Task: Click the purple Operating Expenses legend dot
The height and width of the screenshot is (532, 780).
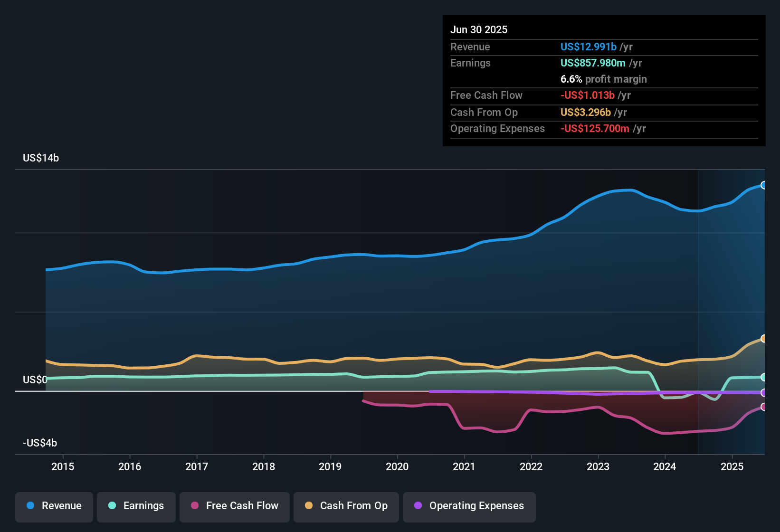Action: point(417,506)
